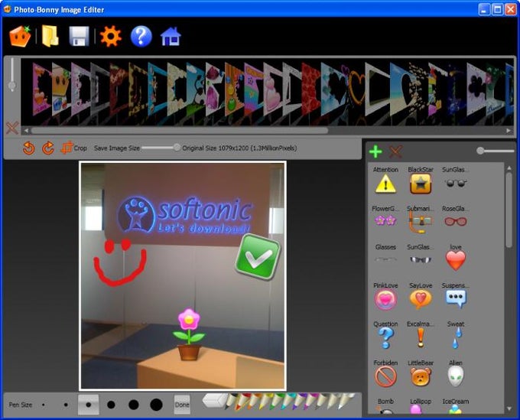Click the frame strip left scroll arrow
The width and height of the screenshot is (520, 420).
tap(26, 131)
